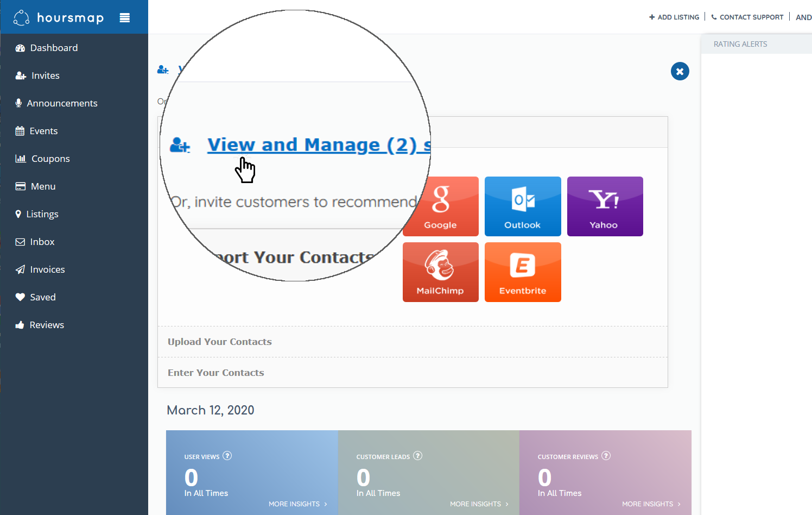Import contacts from Google

pyautogui.click(x=441, y=206)
